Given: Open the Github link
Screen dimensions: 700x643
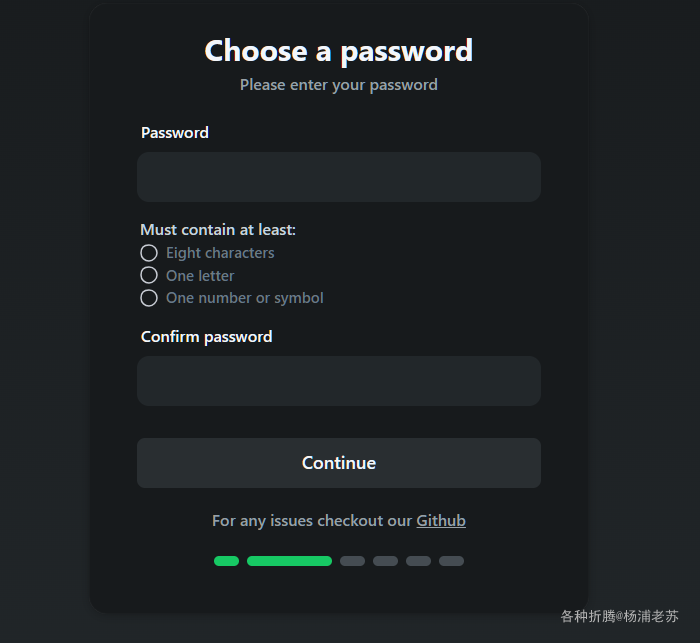Looking at the screenshot, I should click(x=441, y=521).
